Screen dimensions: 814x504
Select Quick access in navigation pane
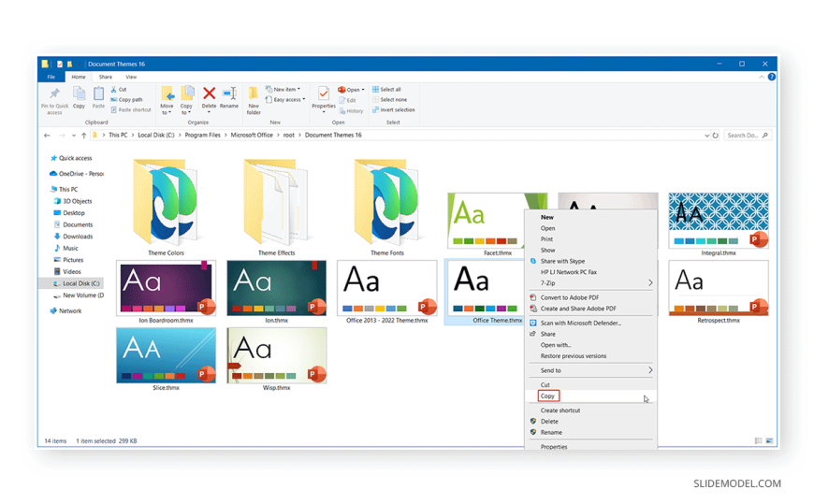pos(71,158)
